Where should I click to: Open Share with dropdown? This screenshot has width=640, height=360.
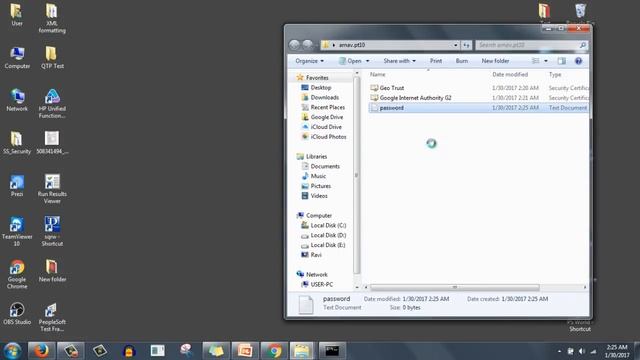pos(399,61)
